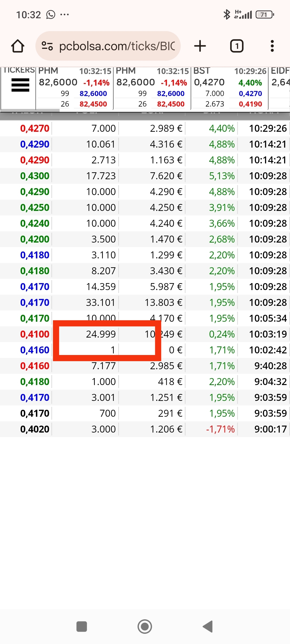Click the 0,4270 price at 10:29:26
Screen dimensions: 290x644
(x=35, y=129)
